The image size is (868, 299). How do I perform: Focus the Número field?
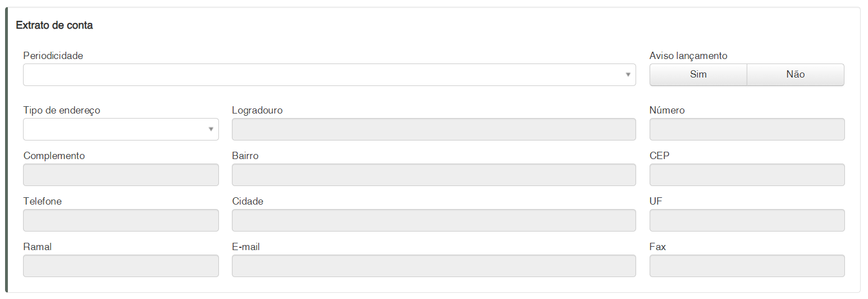click(x=747, y=129)
